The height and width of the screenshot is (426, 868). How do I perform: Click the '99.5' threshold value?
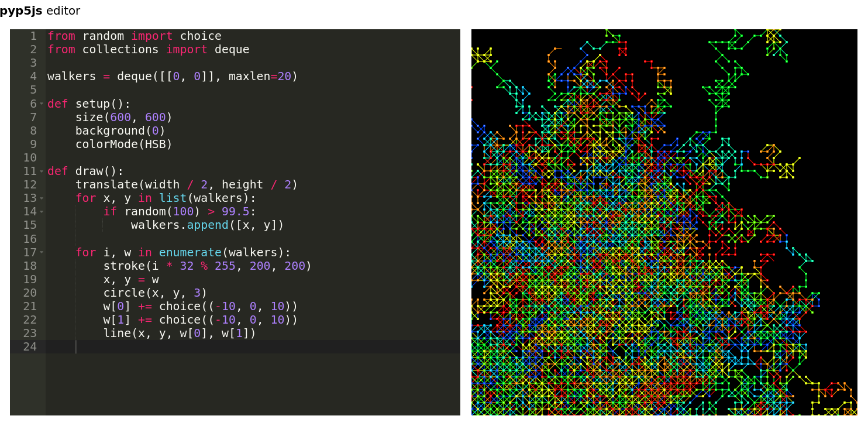(x=236, y=212)
